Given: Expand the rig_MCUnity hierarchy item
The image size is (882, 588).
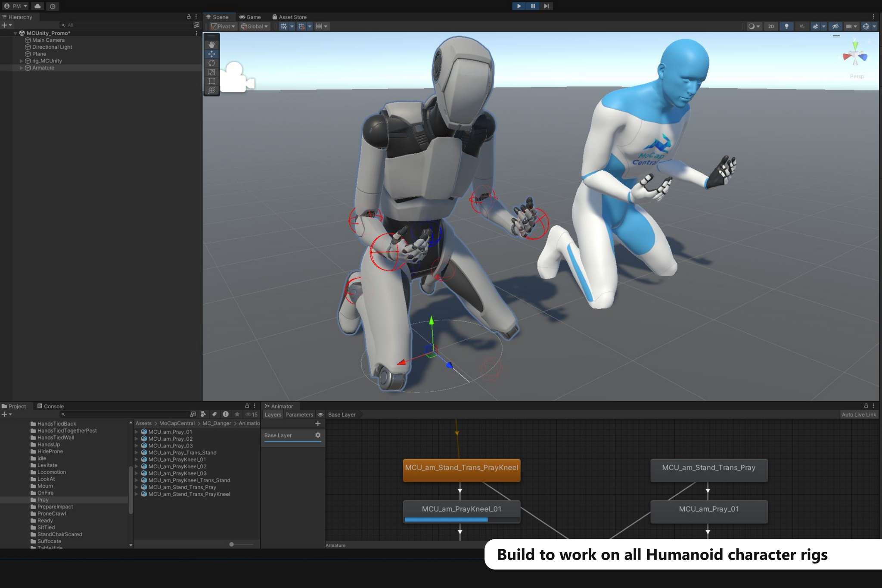Looking at the screenshot, I should click(x=21, y=61).
